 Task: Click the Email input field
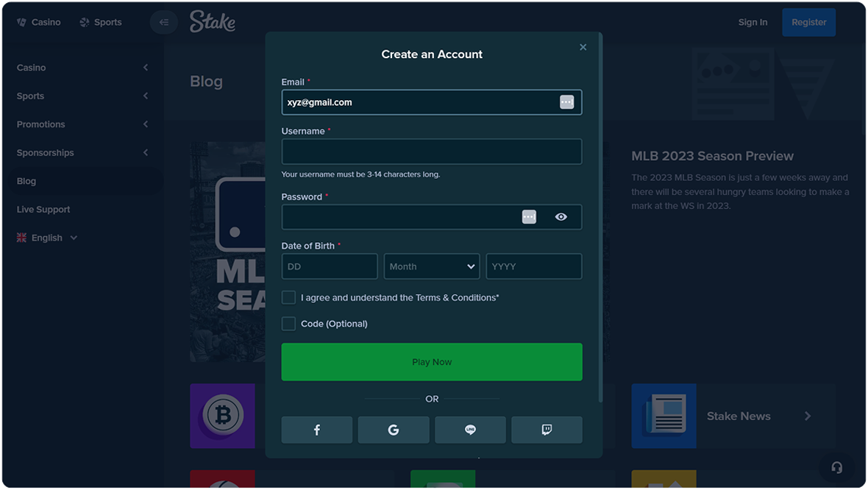click(x=432, y=102)
